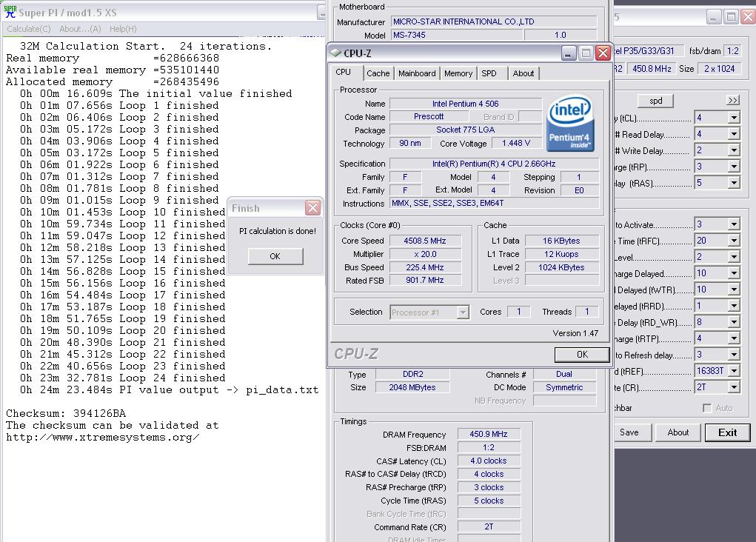The width and height of the screenshot is (756, 542).
Task: Click the manufacturer MICRO-STAR INTERNATIONAL CO.,LTD
Action: [493, 21]
